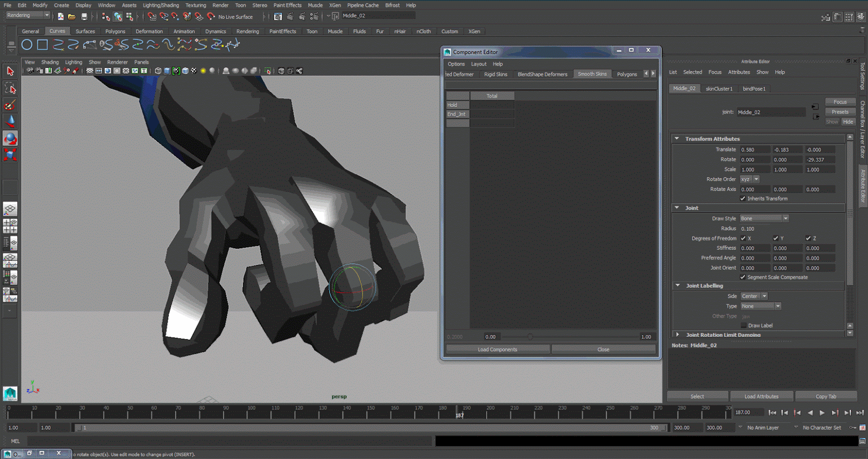Image resolution: width=868 pixels, height=459 pixels.
Task: Click the NURBS square shelf icon
Action: click(42, 45)
